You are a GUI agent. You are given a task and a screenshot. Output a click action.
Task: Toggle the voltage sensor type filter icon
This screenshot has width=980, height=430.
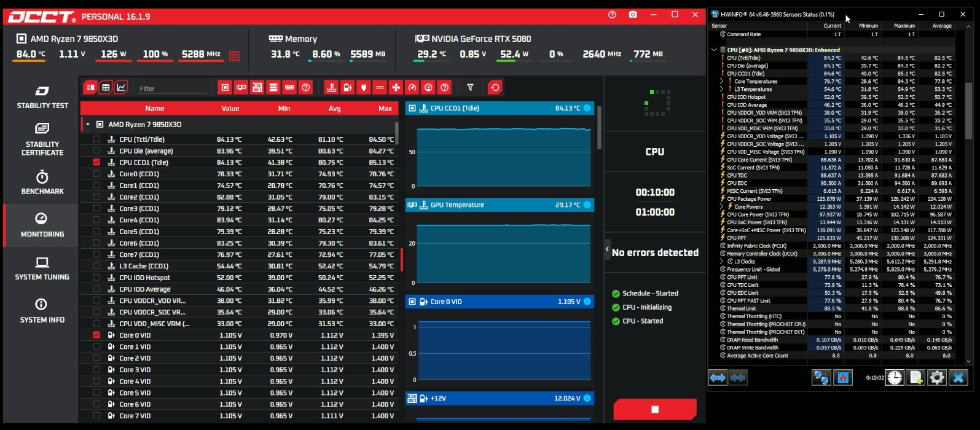click(348, 88)
